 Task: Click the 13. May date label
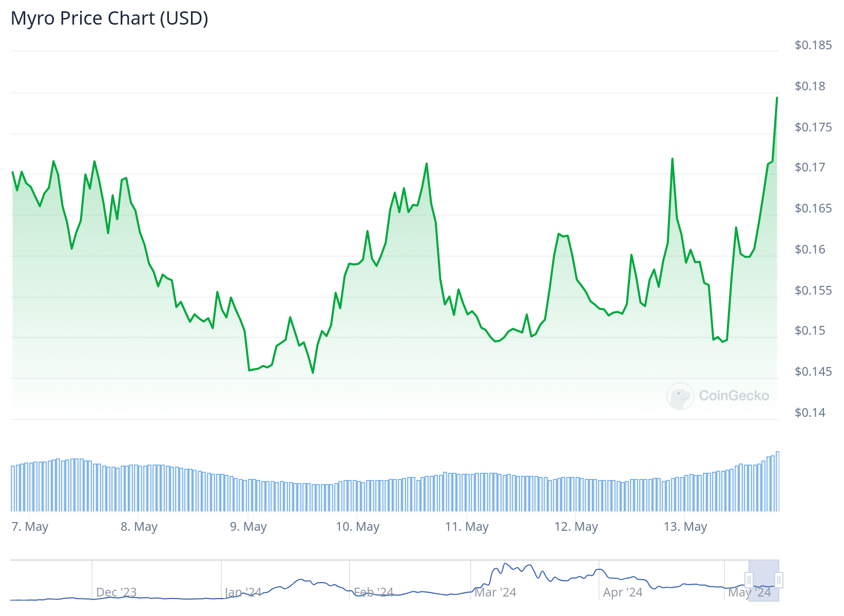point(685,527)
